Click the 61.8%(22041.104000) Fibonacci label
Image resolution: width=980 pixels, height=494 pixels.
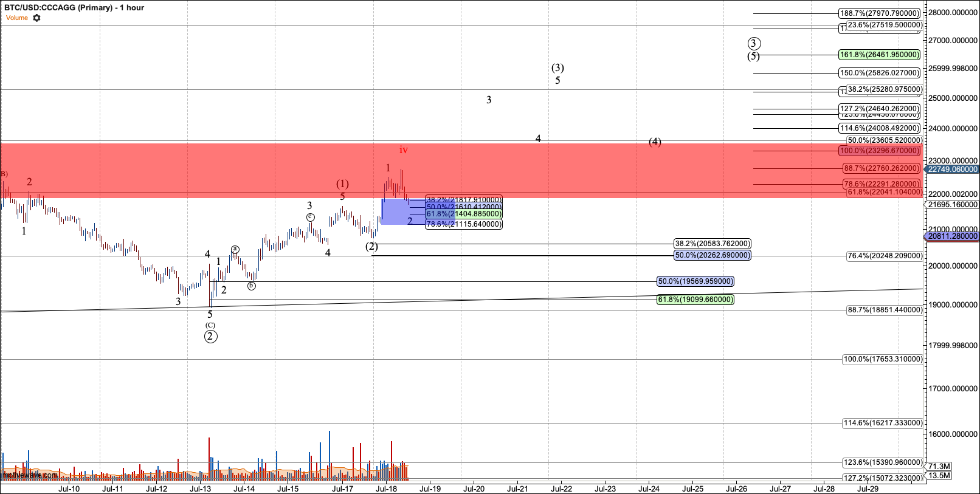point(885,192)
